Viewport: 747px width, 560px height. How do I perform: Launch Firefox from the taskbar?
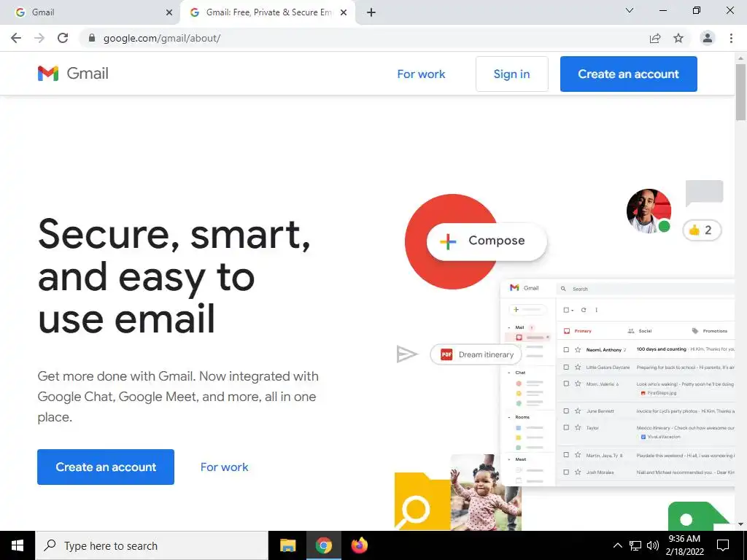pyautogui.click(x=360, y=545)
